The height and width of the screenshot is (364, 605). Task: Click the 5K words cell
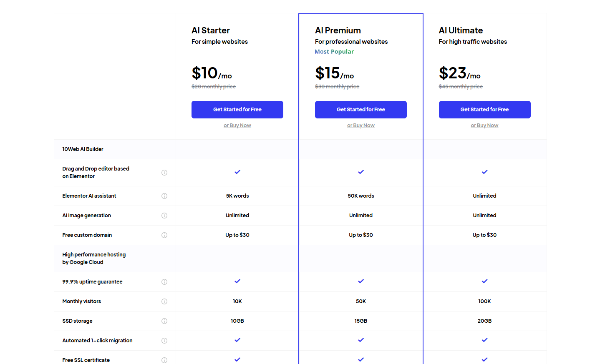(237, 196)
